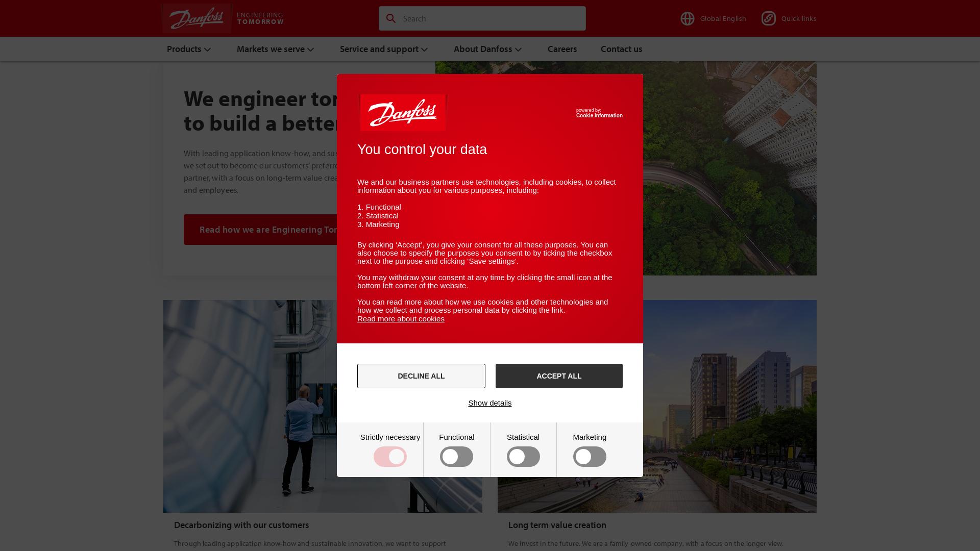Click the search magnifier icon
This screenshot has width=980, height=551.
click(x=391, y=18)
